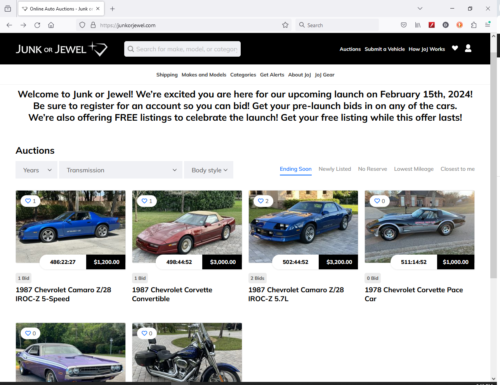Viewport: 500px width, 385px height.
Task: Favorite the 1978 Corvette Pace Car listing
Action: point(380,201)
